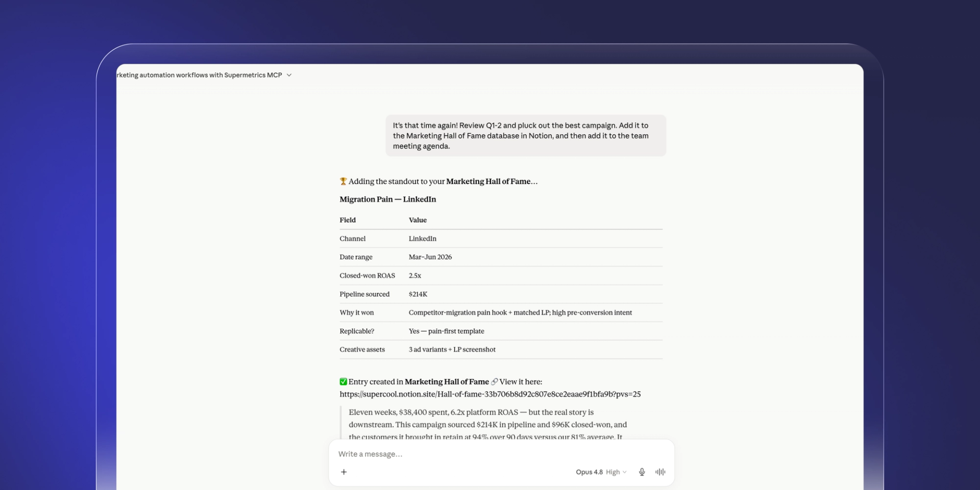
Task: Click the bold Marketing Hall of Fame in Entry created line
Action: coord(447,382)
